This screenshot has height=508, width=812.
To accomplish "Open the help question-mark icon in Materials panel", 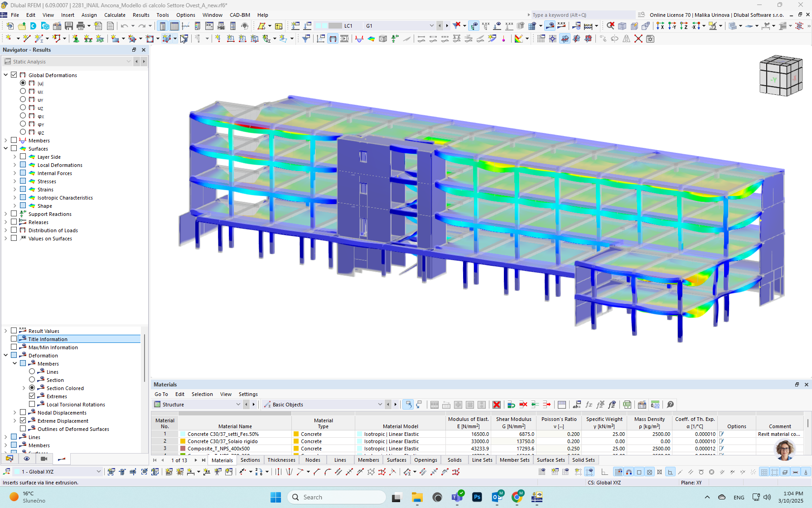I will (670, 404).
